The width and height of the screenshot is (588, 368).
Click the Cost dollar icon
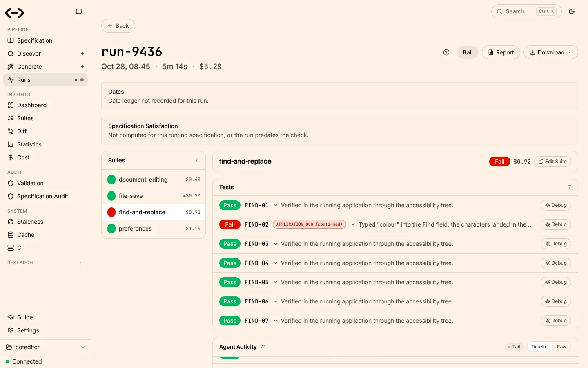[x=11, y=157]
